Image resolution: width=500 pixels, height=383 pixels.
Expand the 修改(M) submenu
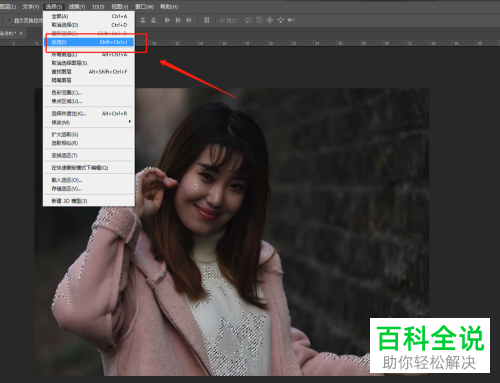(x=89, y=122)
